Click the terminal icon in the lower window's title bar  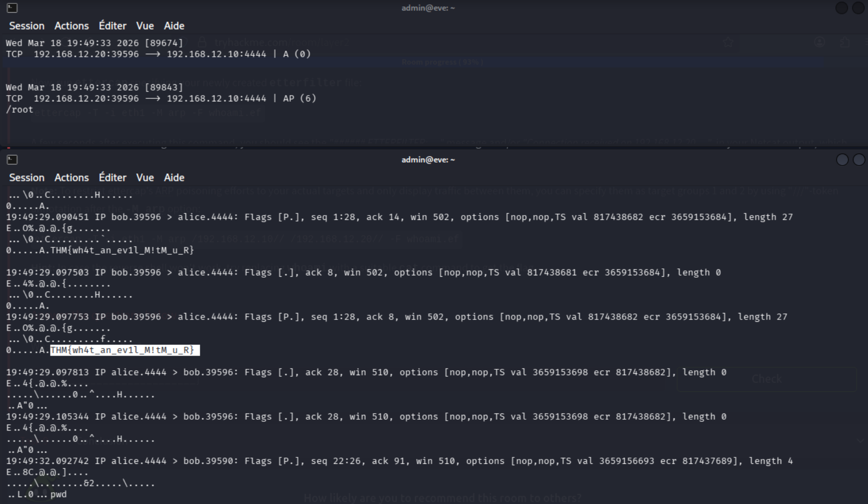[x=12, y=160]
